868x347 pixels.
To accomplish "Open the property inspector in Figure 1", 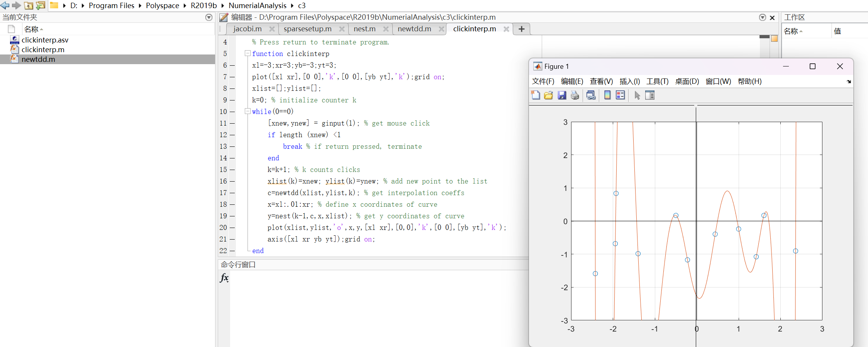I will (650, 95).
